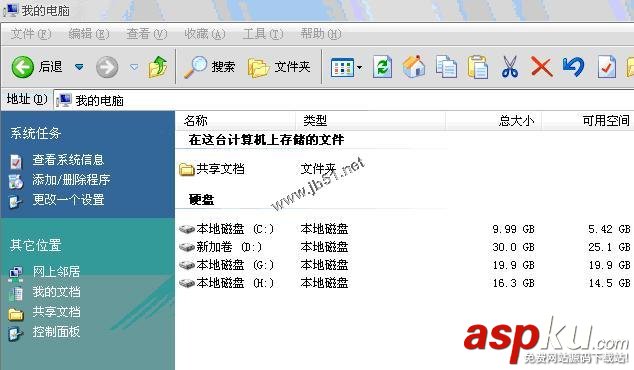Click the 查看系统信息 link
The image size is (634, 370).
[68, 160]
